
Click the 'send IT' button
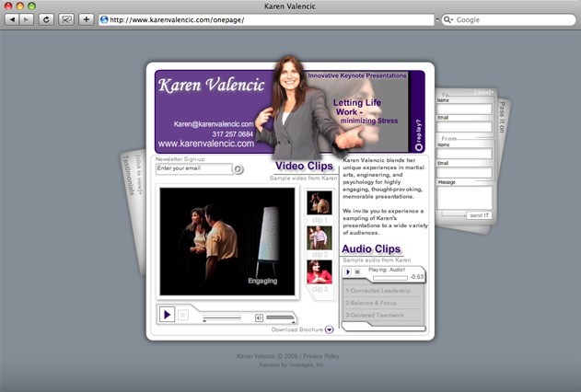click(x=479, y=215)
